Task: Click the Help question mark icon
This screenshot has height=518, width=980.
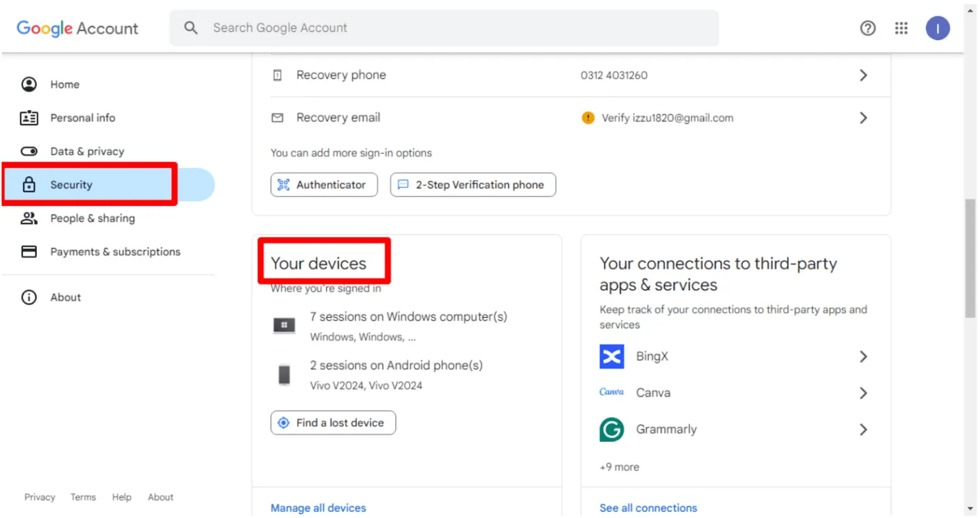Action: (x=868, y=28)
